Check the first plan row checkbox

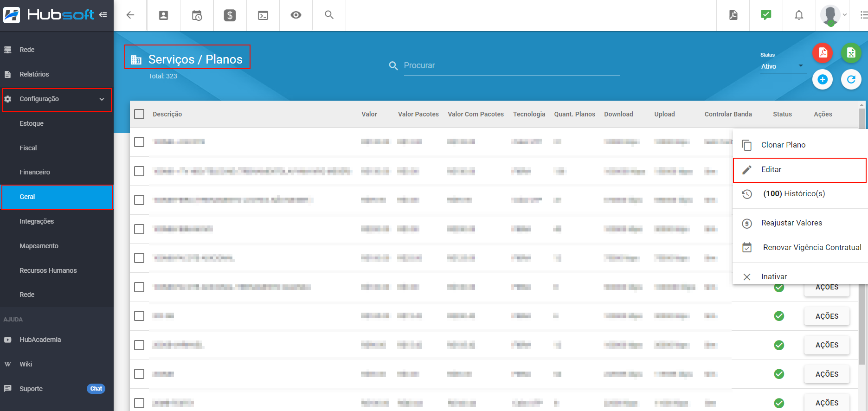point(139,142)
